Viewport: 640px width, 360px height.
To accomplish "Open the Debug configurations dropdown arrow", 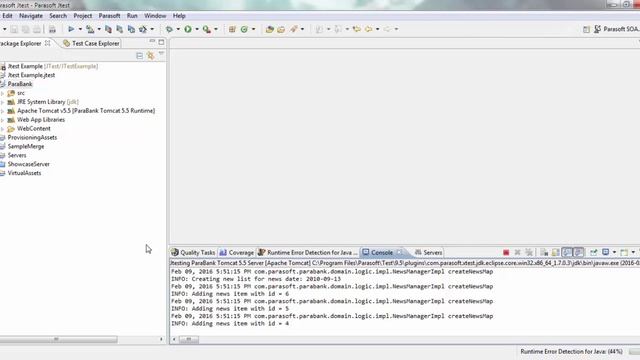I will 178,29.
